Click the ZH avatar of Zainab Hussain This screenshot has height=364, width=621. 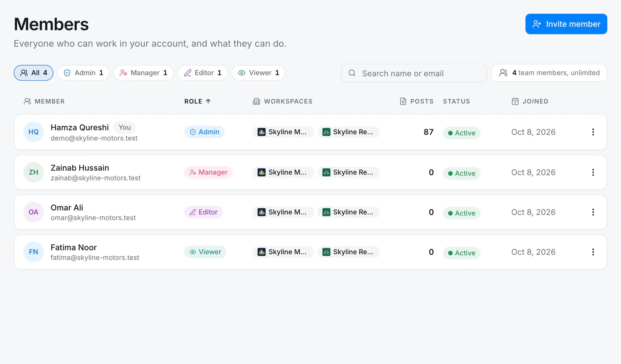coord(33,172)
